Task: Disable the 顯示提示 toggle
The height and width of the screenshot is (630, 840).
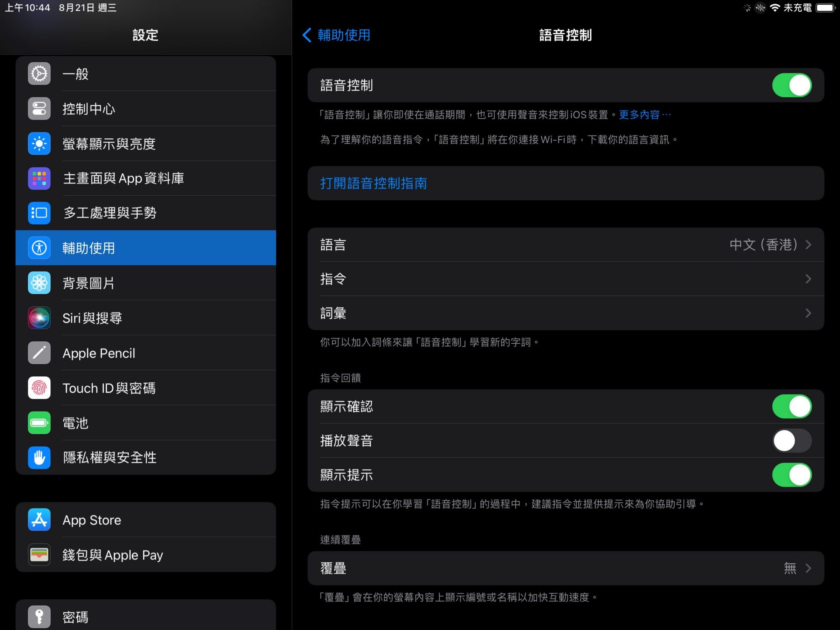Action: click(x=791, y=475)
